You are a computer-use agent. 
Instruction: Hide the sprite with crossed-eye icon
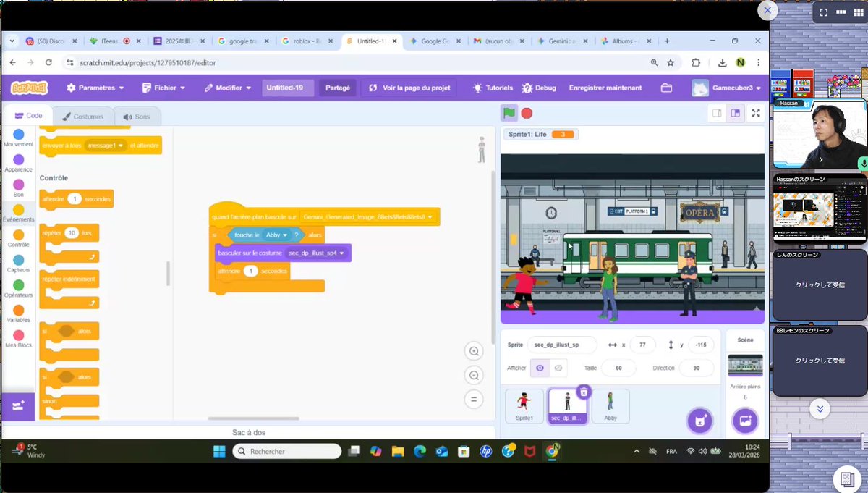click(x=558, y=368)
